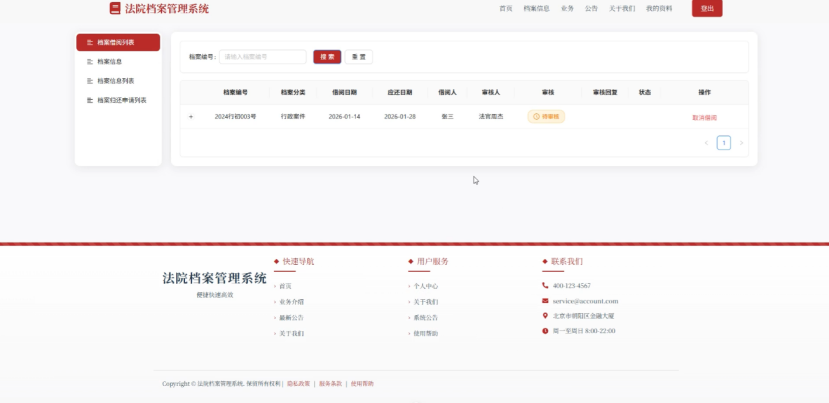The height and width of the screenshot is (403, 829).
Task: Click the 取消借阅 action link
Action: [x=704, y=117]
